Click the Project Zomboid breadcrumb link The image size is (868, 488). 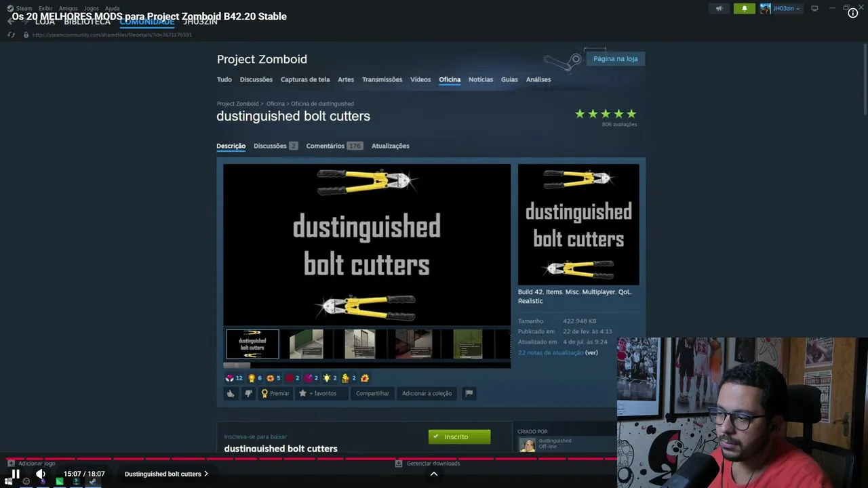pyautogui.click(x=238, y=104)
